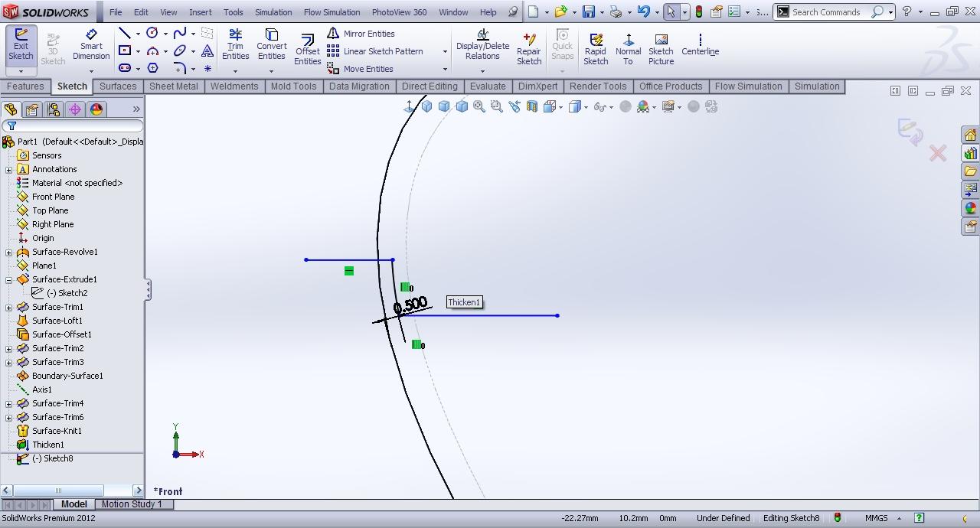The width and height of the screenshot is (980, 528).
Task: Open the Linear Sketch Pattern tool
Action: [x=375, y=51]
